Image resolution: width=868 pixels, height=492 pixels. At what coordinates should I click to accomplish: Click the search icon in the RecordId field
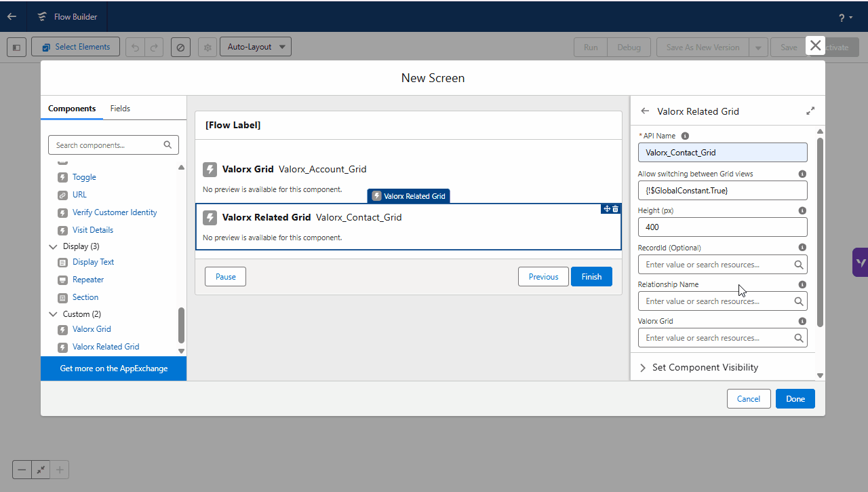(799, 265)
